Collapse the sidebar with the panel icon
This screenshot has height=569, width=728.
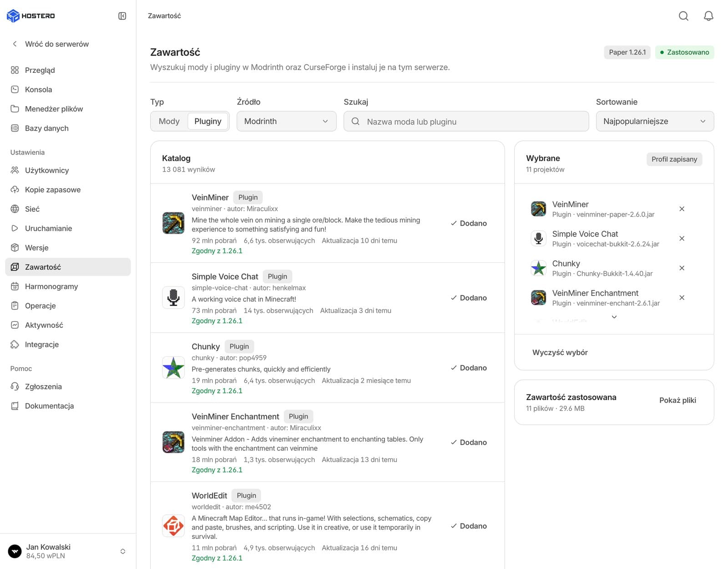coord(122,16)
